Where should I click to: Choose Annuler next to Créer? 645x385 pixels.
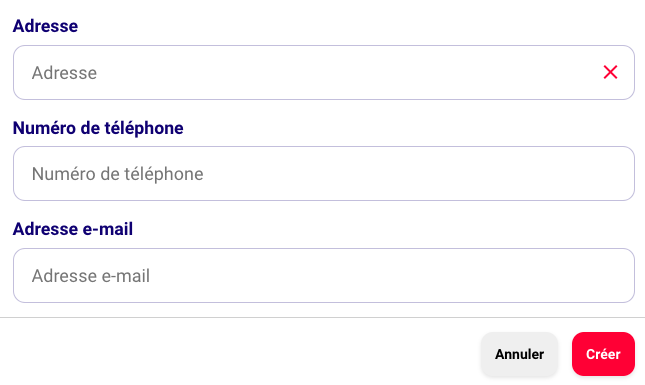520,354
